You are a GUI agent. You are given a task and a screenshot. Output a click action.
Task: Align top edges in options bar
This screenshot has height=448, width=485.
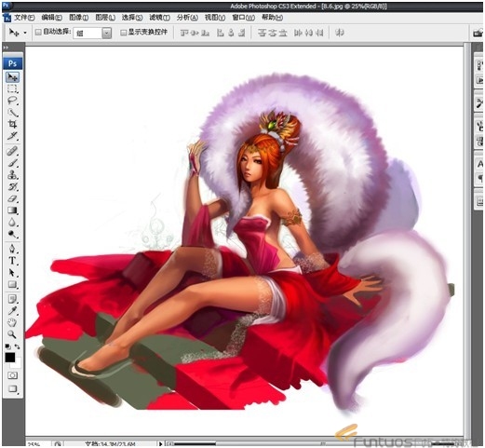click(184, 33)
